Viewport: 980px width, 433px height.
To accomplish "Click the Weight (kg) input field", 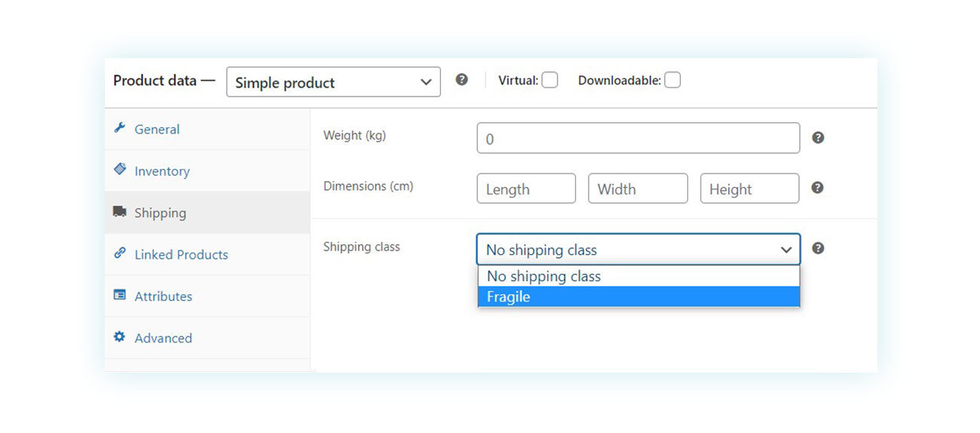I will (x=639, y=138).
